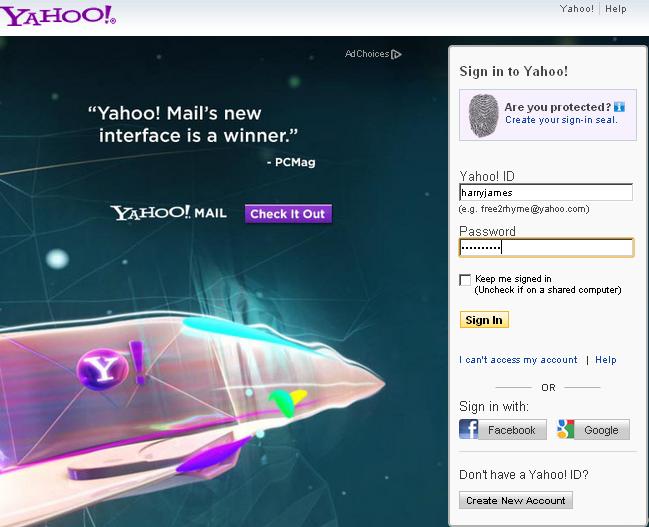
Task: Click the blue info icon beside 'Are you protected?'
Action: [x=619, y=107]
